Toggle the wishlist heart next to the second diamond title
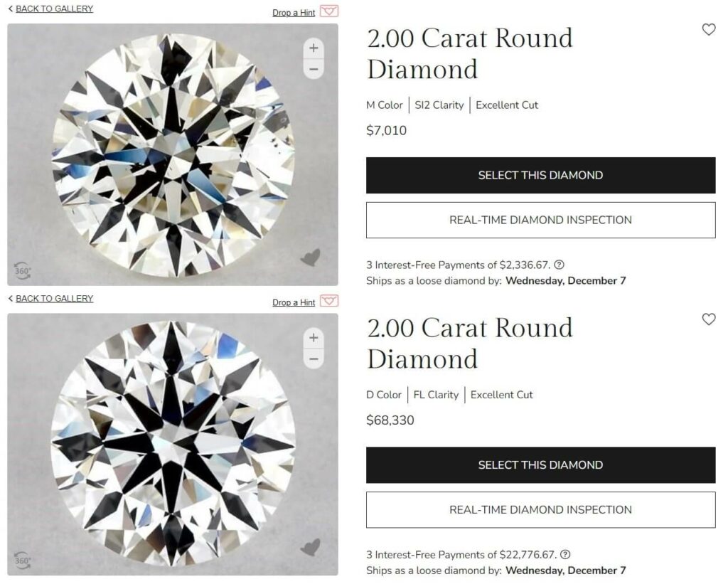The height and width of the screenshot is (584, 728). [709, 319]
